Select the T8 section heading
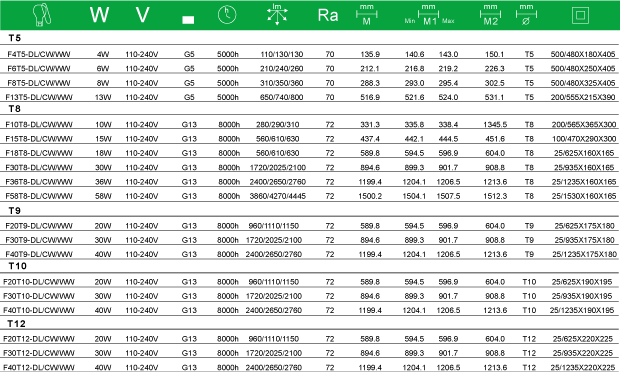The image size is (620, 372). click(x=15, y=109)
